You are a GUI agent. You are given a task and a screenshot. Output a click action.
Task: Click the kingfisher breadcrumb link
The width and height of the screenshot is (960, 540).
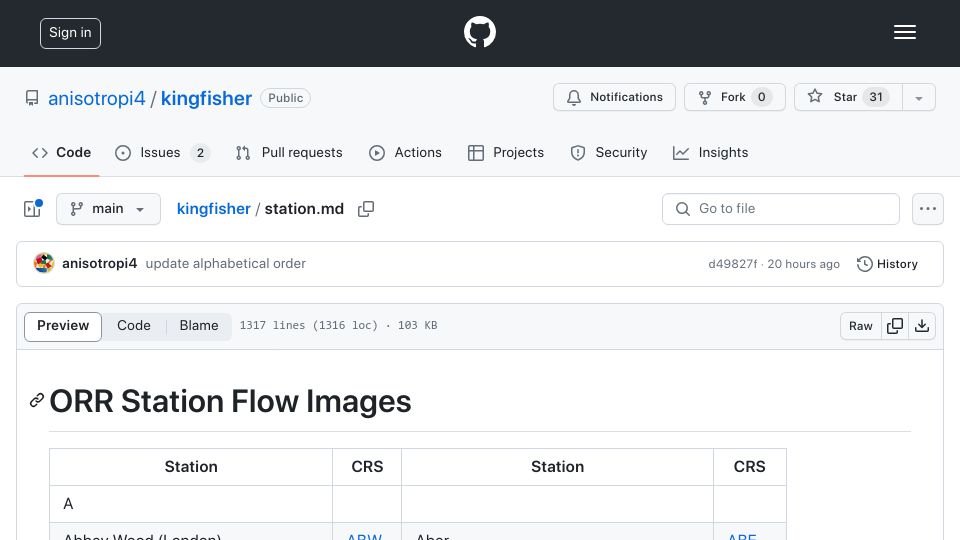pyautogui.click(x=214, y=209)
